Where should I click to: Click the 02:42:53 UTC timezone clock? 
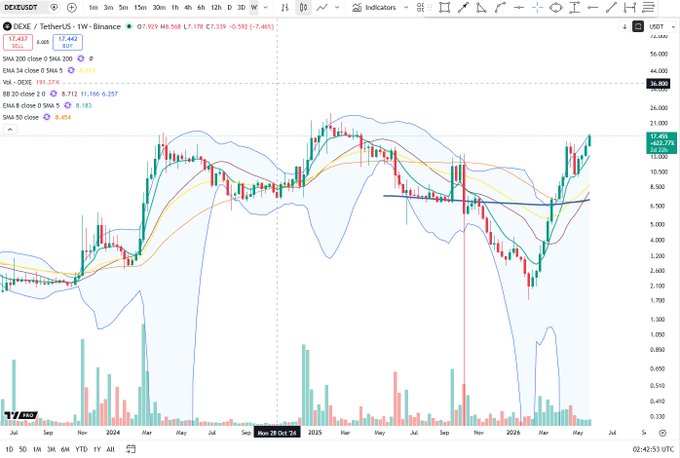pyautogui.click(x=654, y=449)
